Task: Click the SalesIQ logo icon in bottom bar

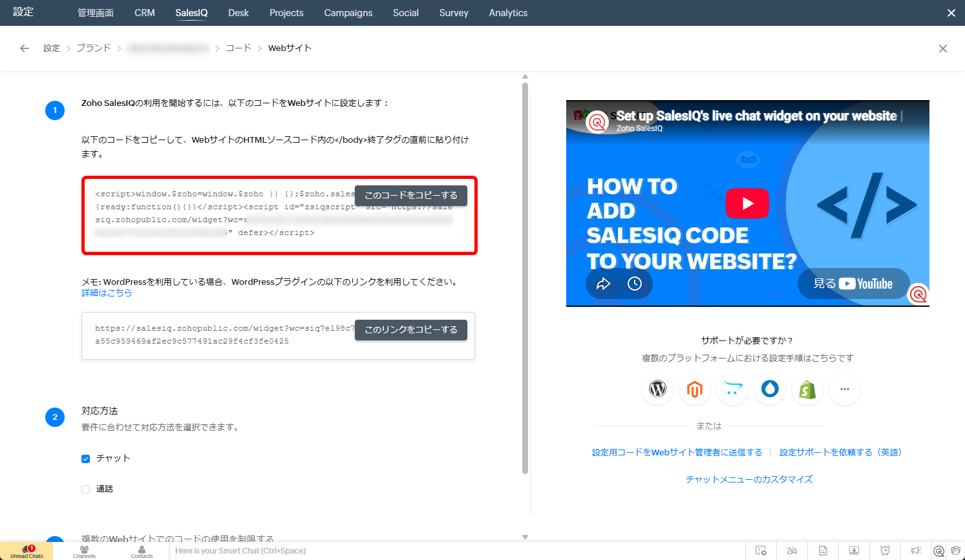Action: [x=939, y=551]
